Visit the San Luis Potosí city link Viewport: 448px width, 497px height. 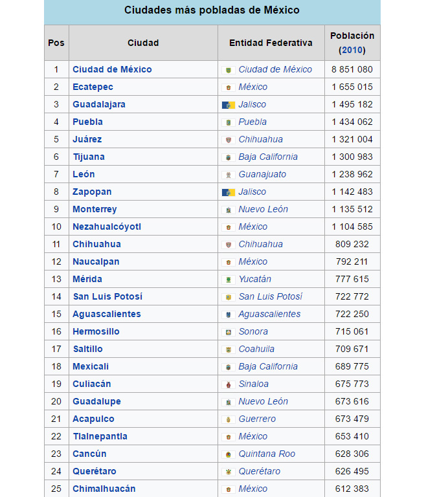[108, 296]
